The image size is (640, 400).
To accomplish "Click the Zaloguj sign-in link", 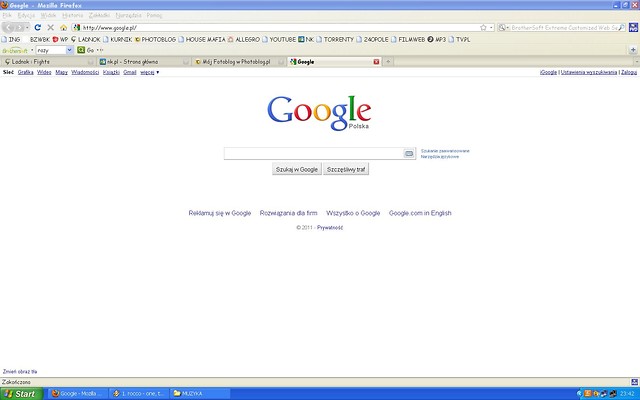I will (x=629, y=72).
